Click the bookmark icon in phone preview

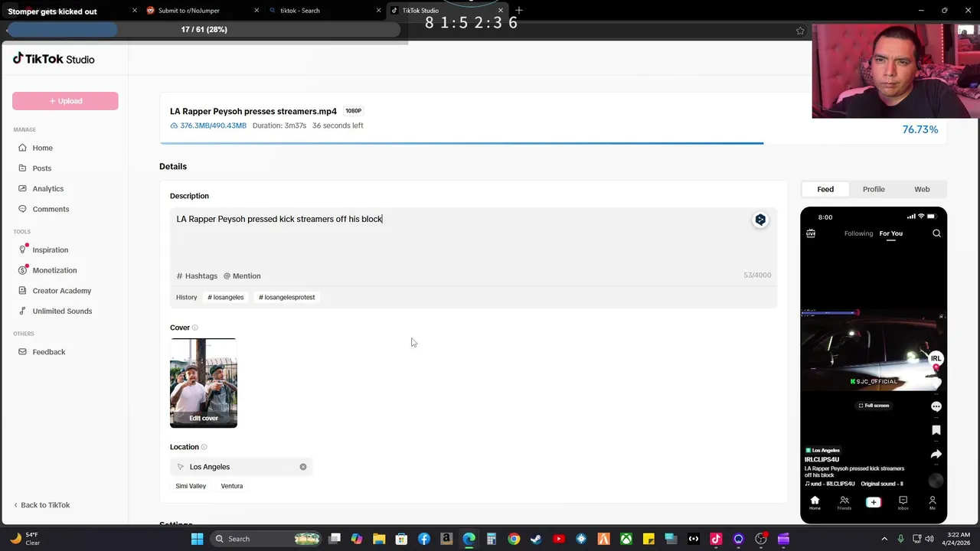pos(936,431)
